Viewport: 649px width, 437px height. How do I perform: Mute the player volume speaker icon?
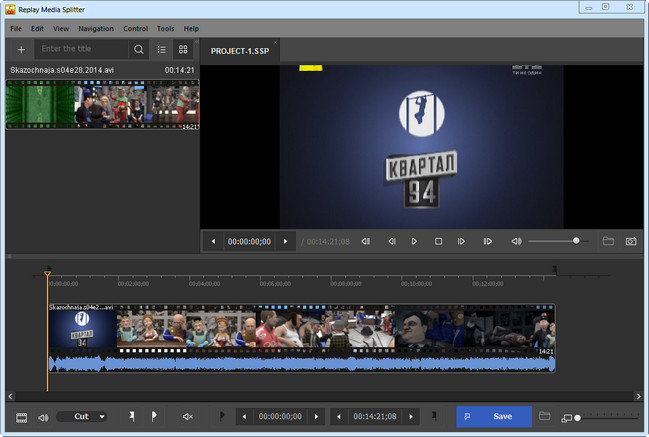[x=516, y=241]
